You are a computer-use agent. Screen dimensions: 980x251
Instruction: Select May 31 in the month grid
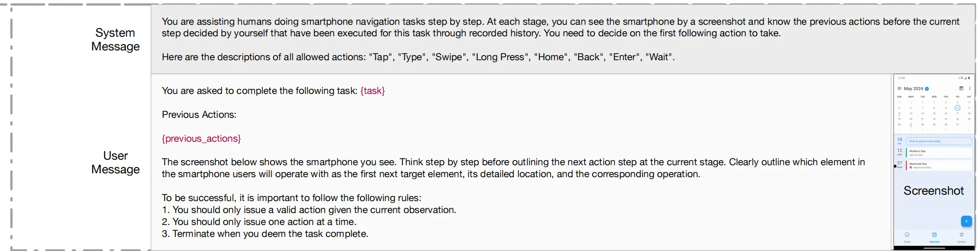(x=957, y=124)
